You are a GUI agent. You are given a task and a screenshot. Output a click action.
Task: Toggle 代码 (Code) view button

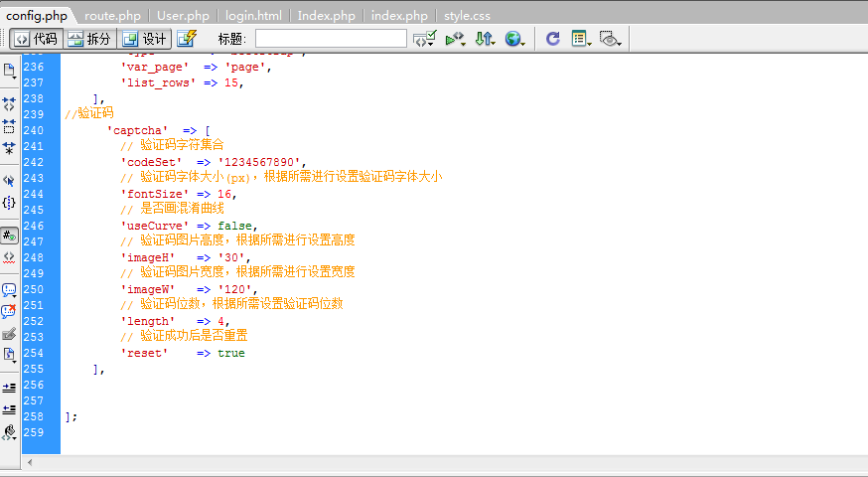36,39
